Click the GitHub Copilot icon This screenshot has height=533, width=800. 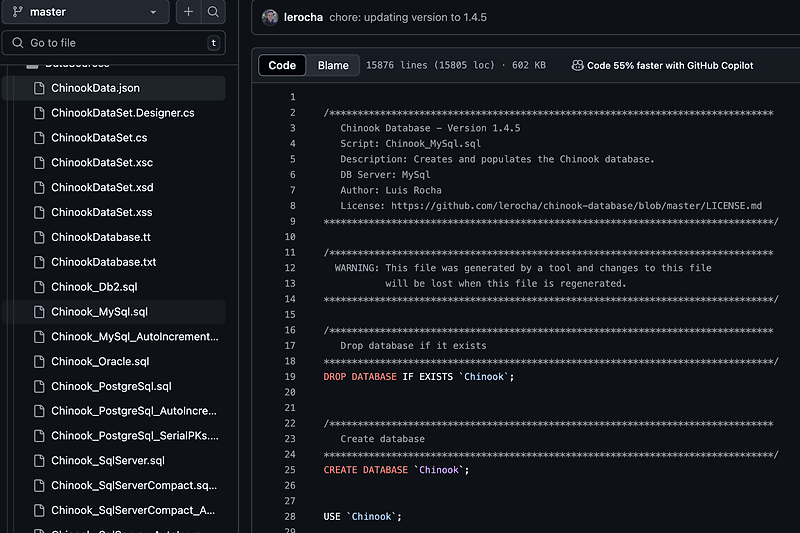(x=577, y=65)
